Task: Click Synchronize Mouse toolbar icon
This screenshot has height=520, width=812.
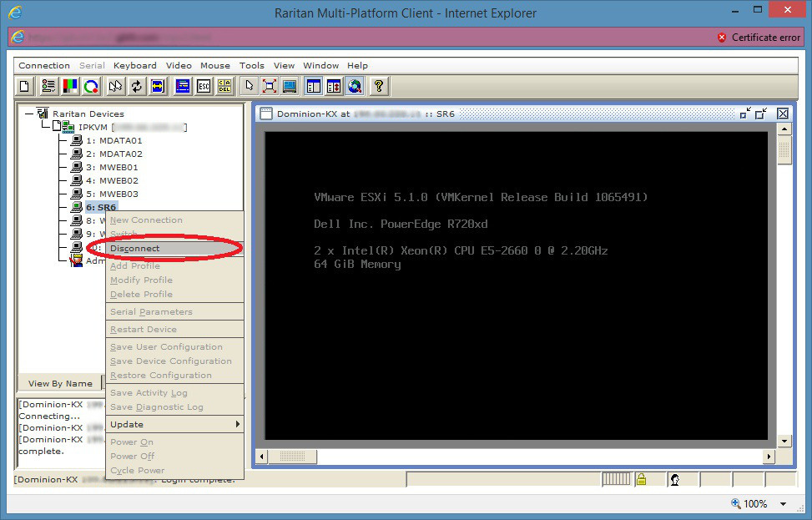Action: click(115, 86)
